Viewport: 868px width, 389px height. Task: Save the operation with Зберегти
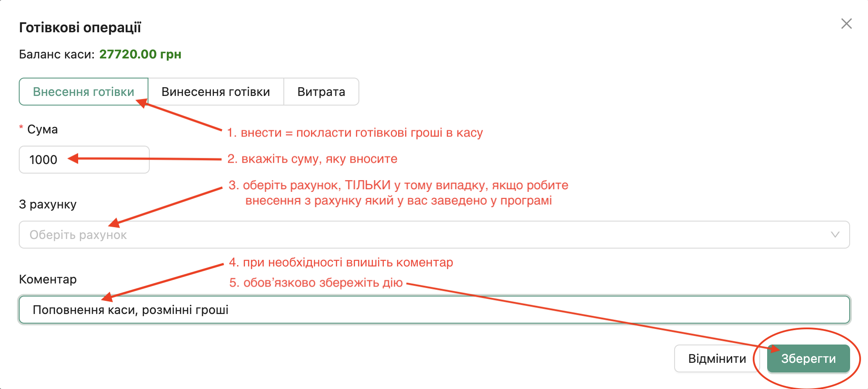[x=808, y=358]
